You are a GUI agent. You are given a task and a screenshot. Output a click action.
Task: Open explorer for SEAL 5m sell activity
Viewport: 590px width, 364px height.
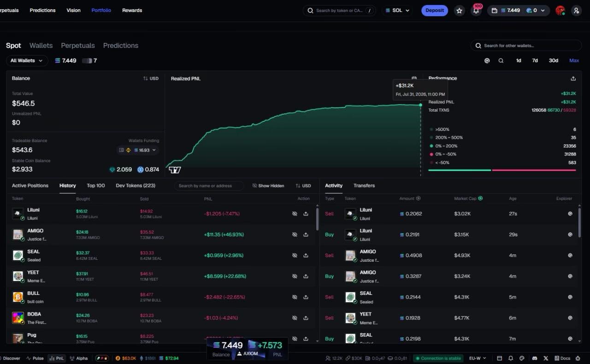pyautogui.click(x=570, y=297)
